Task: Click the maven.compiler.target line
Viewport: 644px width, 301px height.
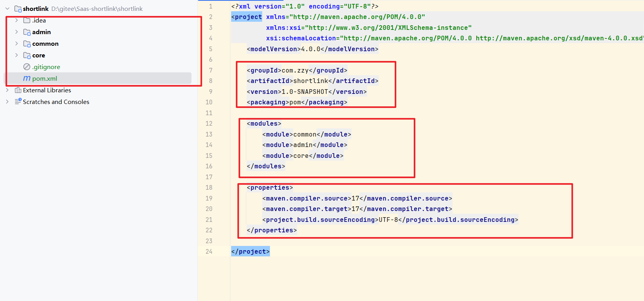Action: [x=357, y=209]
